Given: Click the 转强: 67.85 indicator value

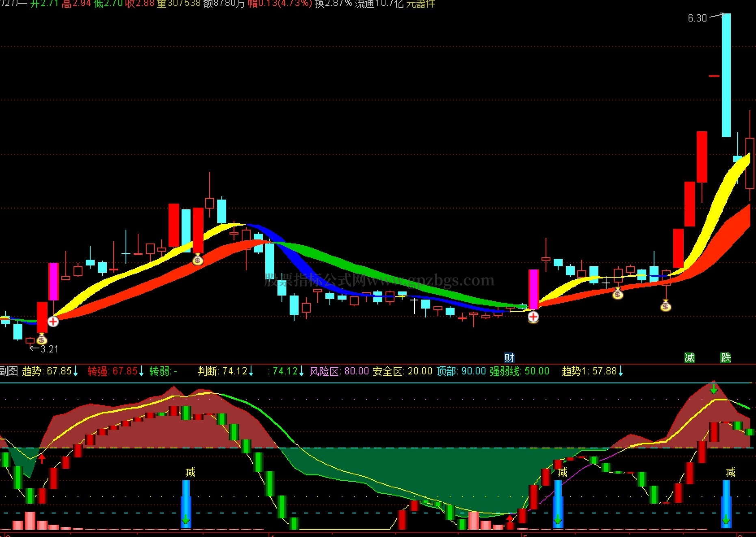Looking at the screenshot, I should pyautogui.click(x=116, y=371).
